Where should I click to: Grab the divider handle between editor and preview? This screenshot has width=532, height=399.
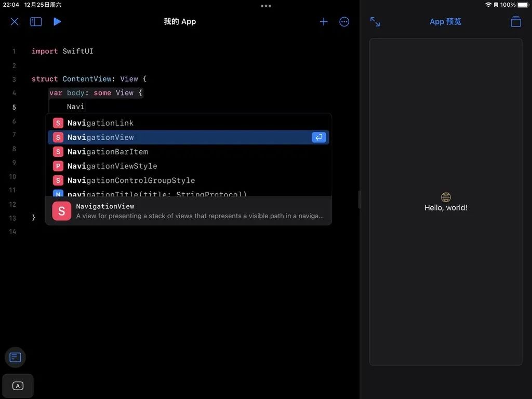360,199
